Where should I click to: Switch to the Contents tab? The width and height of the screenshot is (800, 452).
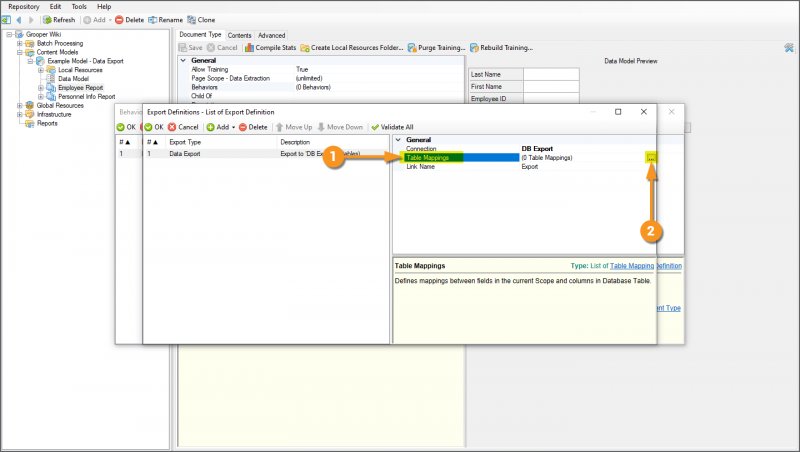coord(239,35)
